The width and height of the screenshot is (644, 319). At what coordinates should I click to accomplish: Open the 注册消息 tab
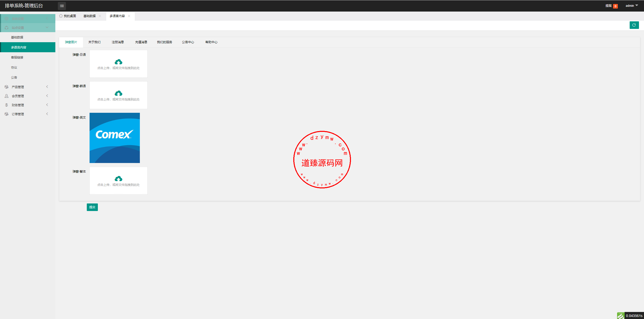point(118,42)
